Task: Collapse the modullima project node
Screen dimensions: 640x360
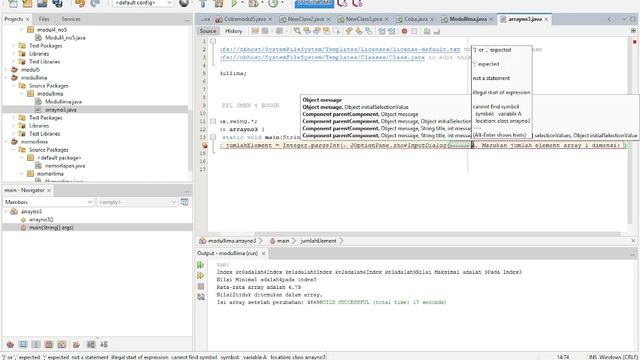Action: [7, 78]
